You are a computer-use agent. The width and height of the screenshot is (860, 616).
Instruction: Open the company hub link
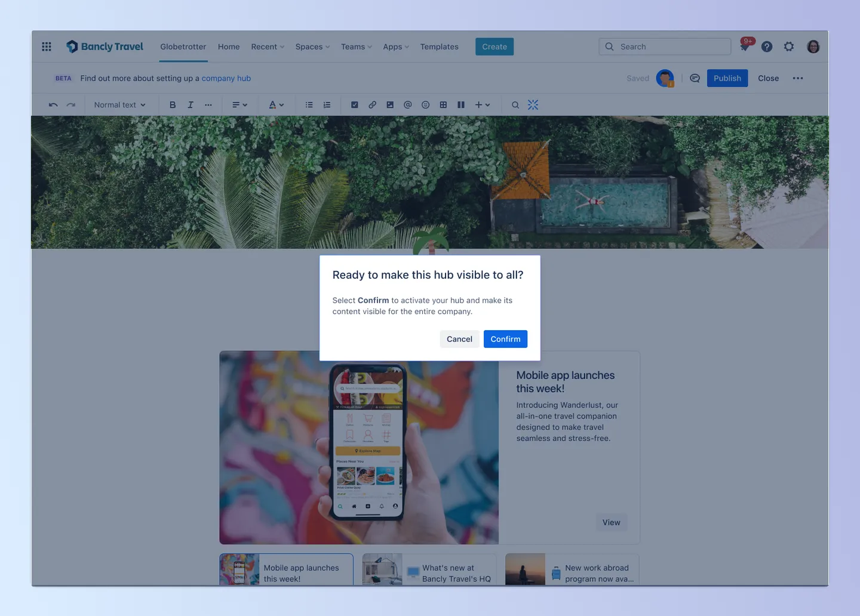[226, 78]
